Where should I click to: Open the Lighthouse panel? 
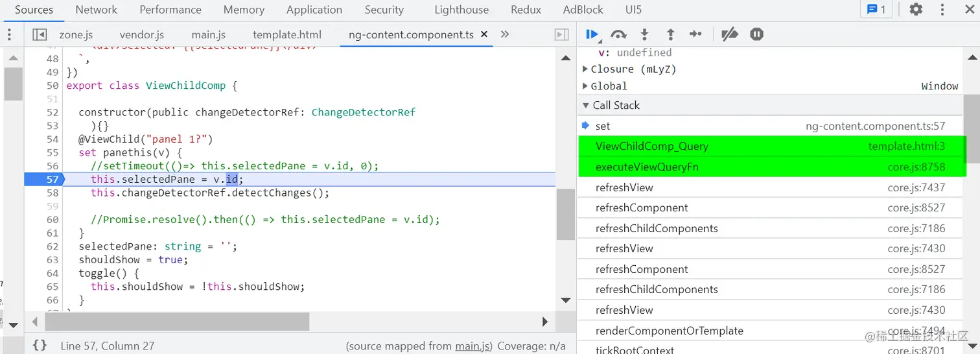(x=461, y=10)
